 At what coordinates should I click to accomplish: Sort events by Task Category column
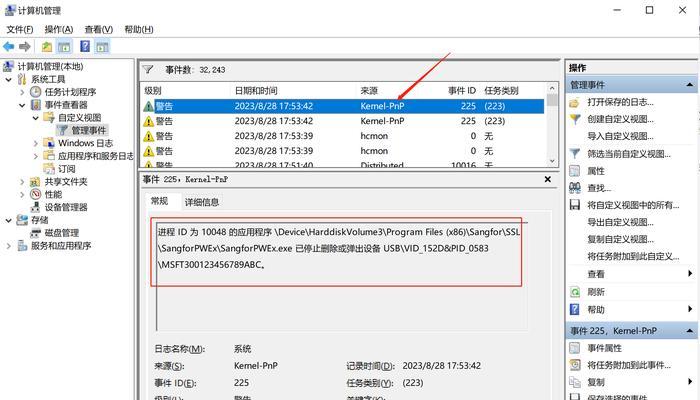point(513,91)
